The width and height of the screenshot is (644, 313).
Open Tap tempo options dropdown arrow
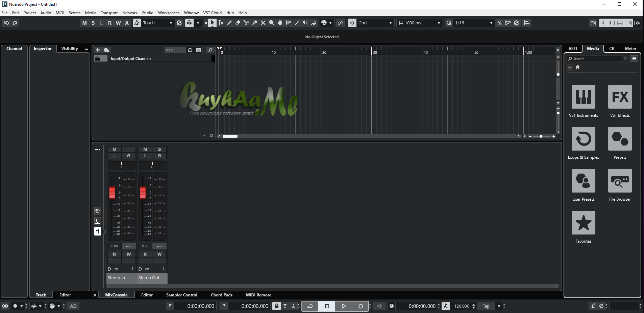click(499, 306)
